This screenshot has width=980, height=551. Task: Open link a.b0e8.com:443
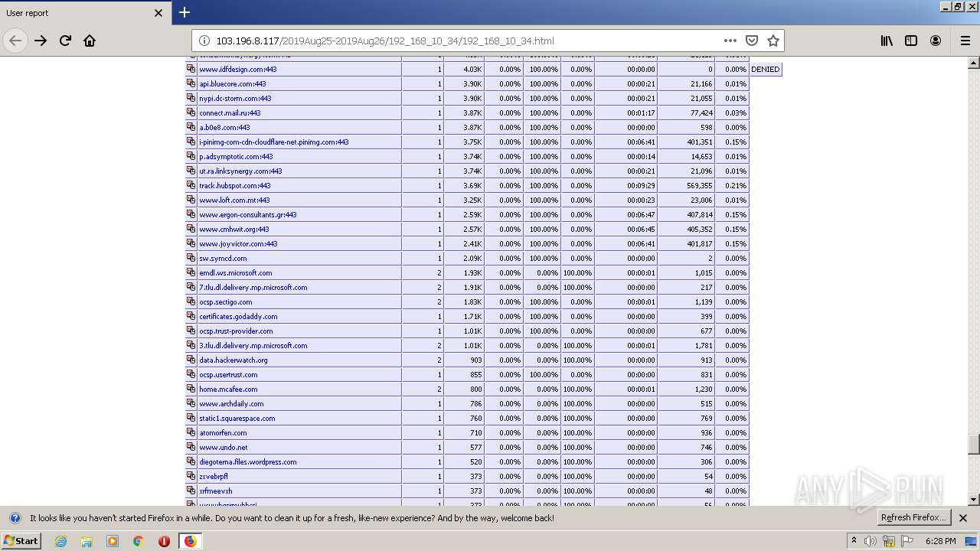224,127
